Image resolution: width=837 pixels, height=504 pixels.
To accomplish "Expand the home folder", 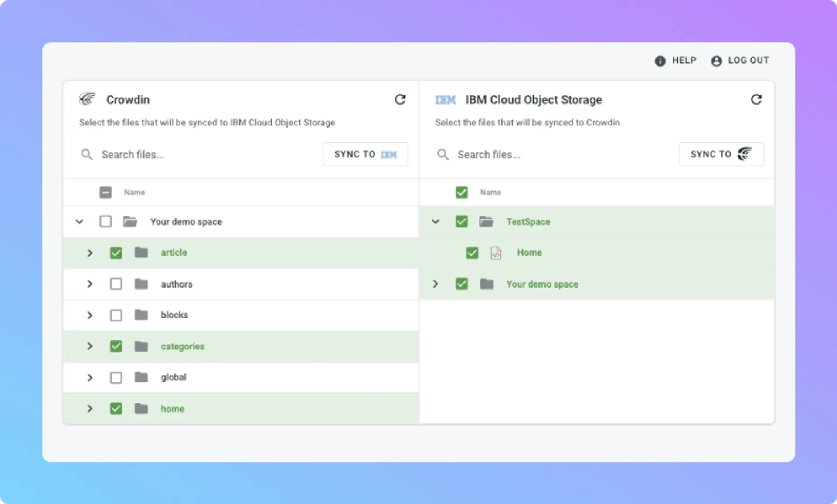I will tap(90, 409).
